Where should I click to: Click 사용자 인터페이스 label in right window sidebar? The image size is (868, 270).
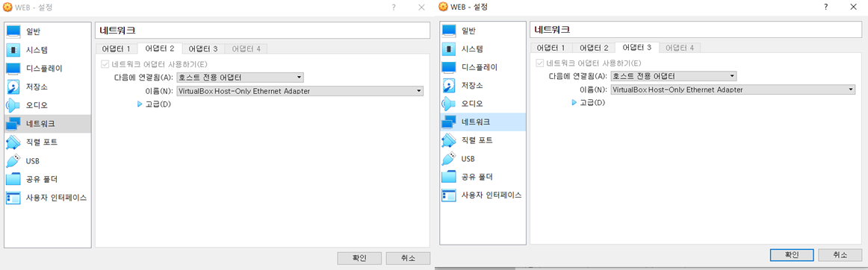[x=492, y=195]
